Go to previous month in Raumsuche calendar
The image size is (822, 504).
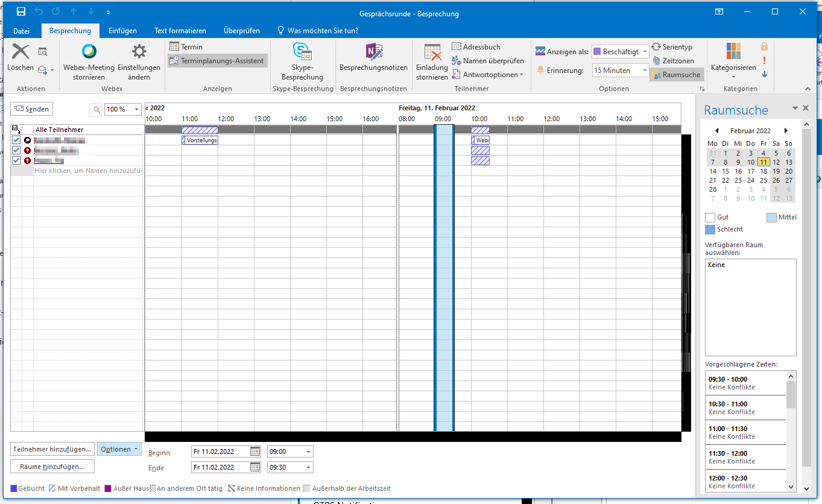(716, 131)
